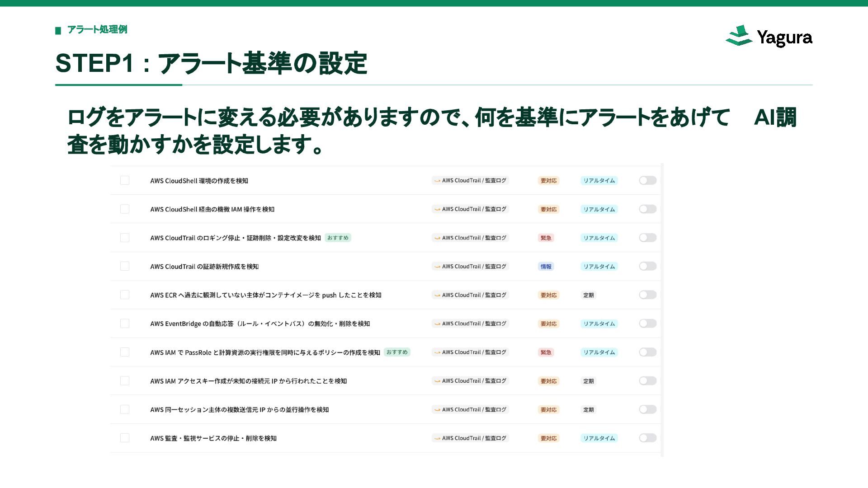Click リアルタイム badge on CloudTrail の証跡新規作成 row
This screenshot has width=868, height=488.
pos(599,267)
